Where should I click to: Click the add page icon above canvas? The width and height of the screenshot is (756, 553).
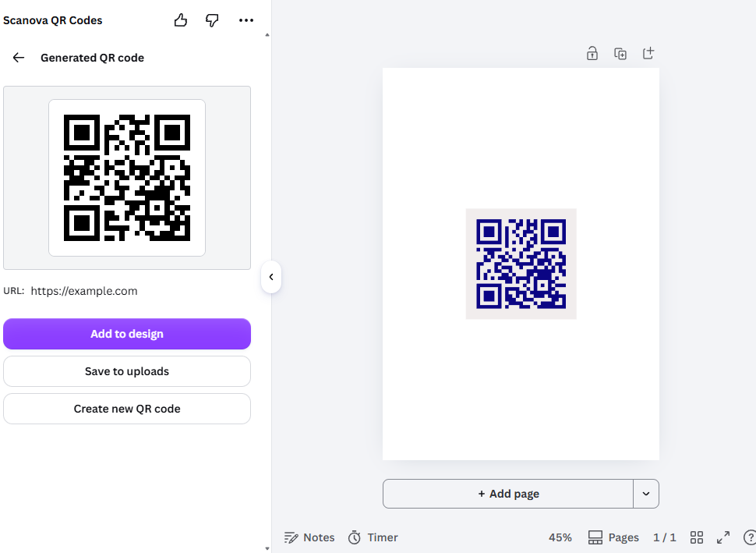click(x=648, y=53)
